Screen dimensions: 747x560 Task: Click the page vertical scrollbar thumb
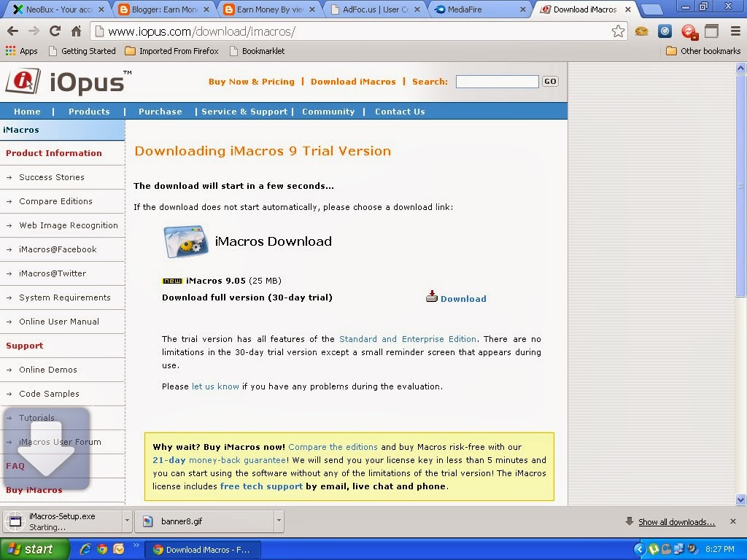pyautogui.click(x=740, y=186)
